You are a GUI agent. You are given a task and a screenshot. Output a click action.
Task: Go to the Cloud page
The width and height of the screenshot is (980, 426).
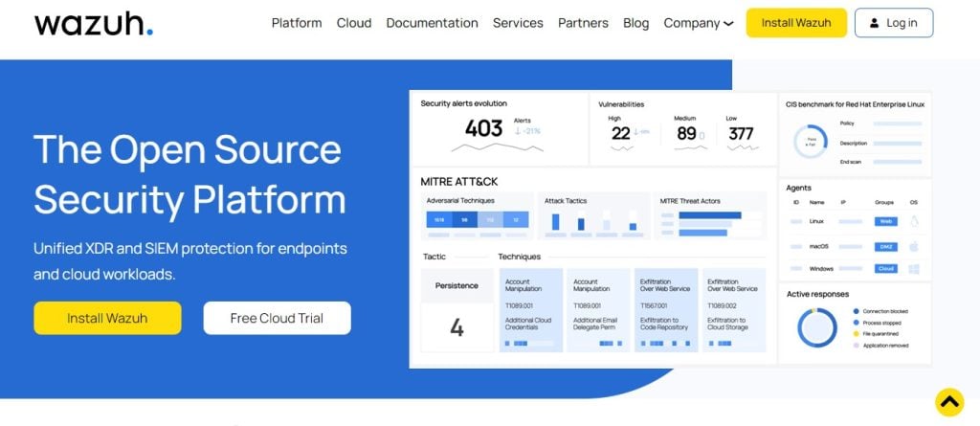354,23
